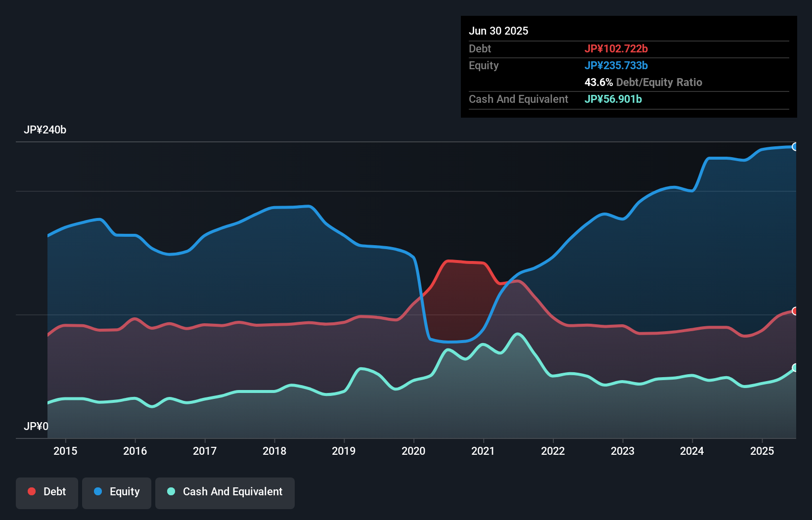Click the red JP¥102.722b debt value
Viewport: 812px width, 520px height.
617,48
